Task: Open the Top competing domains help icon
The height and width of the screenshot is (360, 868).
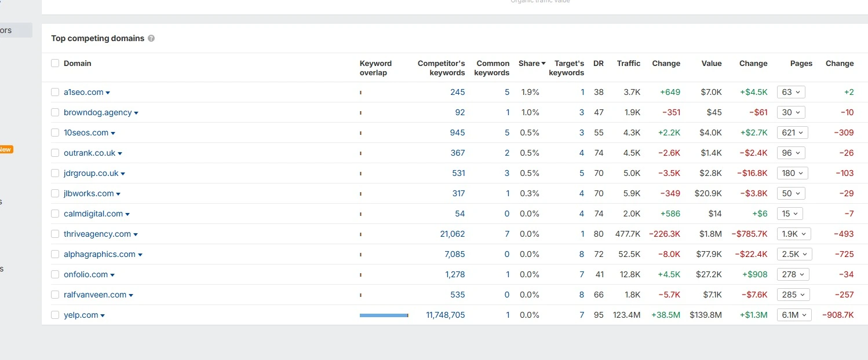Action: [151, 39]
